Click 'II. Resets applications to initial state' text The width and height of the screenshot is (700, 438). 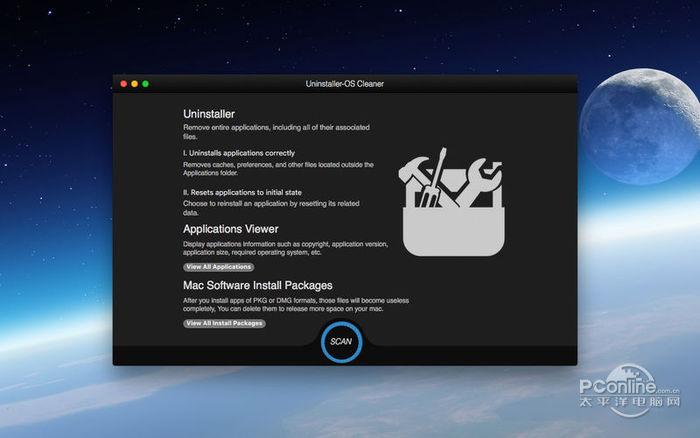242,192
